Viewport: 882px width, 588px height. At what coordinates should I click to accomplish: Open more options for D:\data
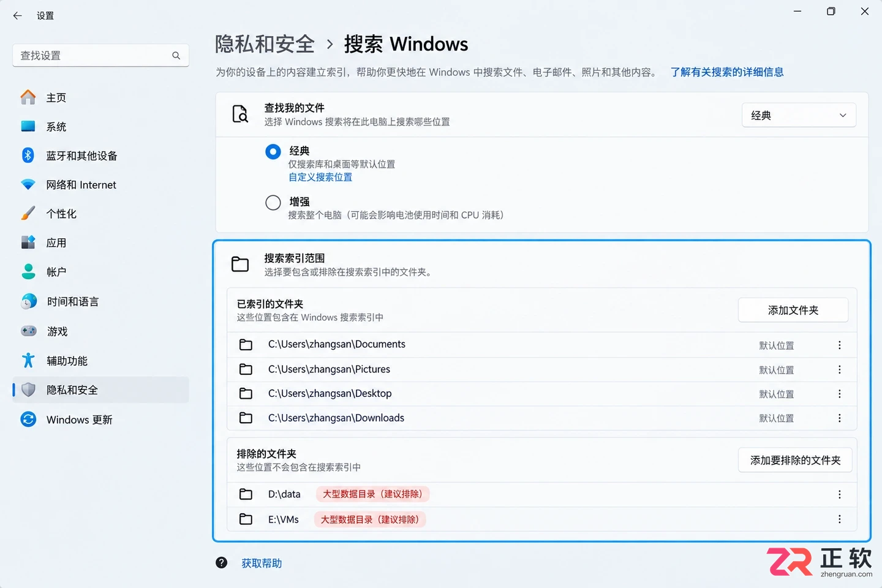point(839,494)
